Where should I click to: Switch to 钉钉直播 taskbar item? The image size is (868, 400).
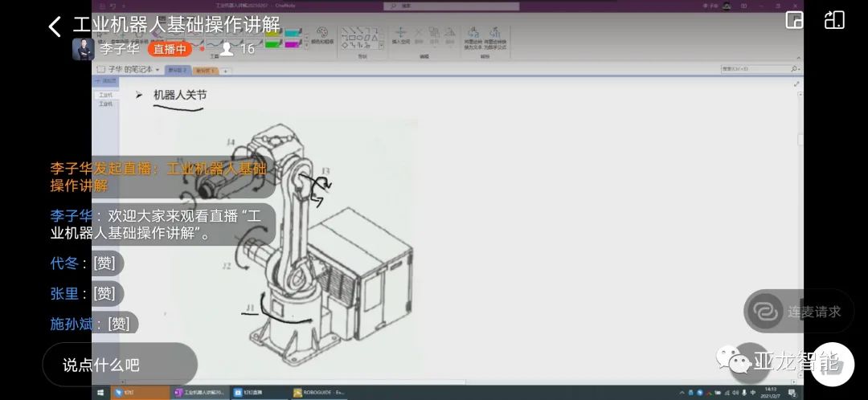click(x=259, y=393)
